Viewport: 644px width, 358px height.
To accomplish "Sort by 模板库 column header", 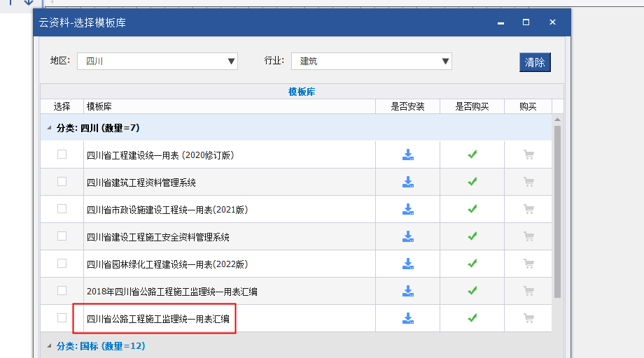I will click(230, 106).
